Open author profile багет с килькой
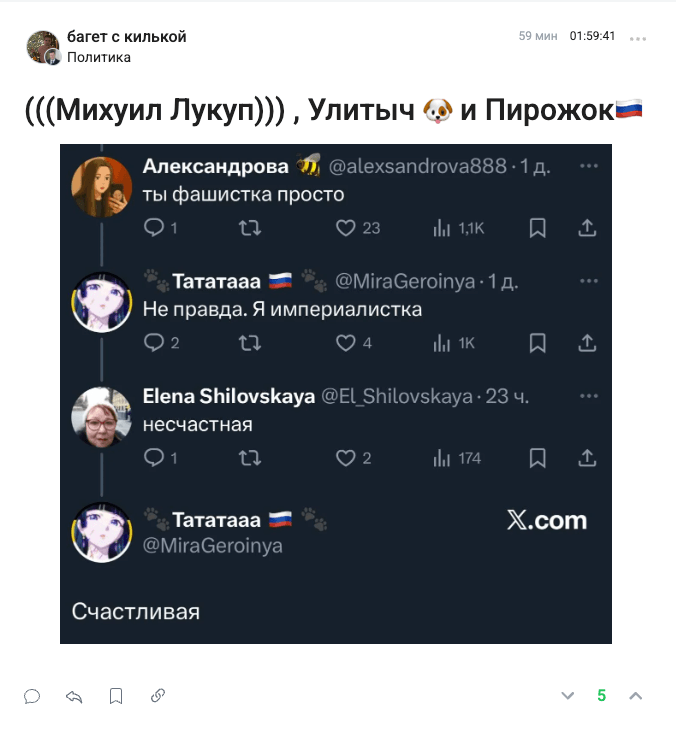This screenshot has height=729, width=676. [x=126, y=37]
